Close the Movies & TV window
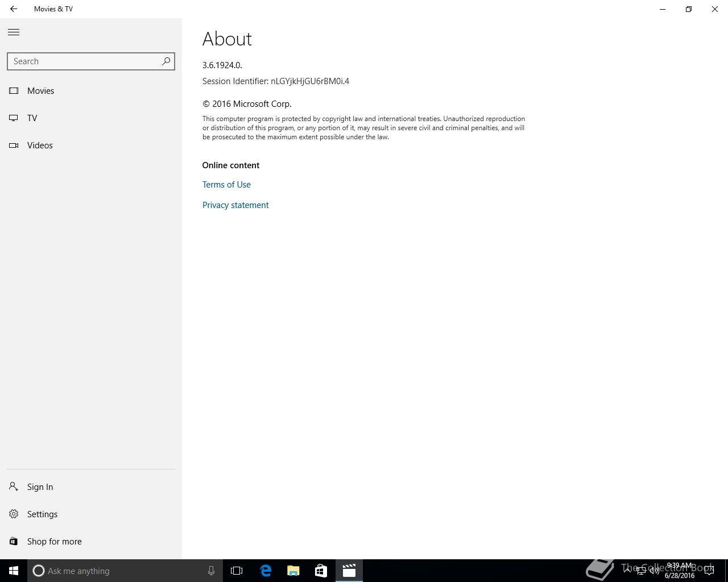728x582 pixels. [x=715, y=9]
